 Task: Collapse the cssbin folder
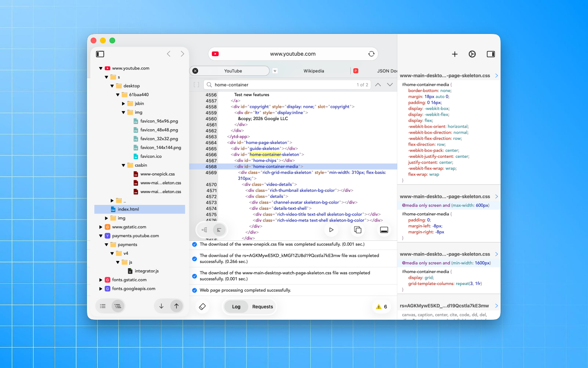[x=123, y=165]
